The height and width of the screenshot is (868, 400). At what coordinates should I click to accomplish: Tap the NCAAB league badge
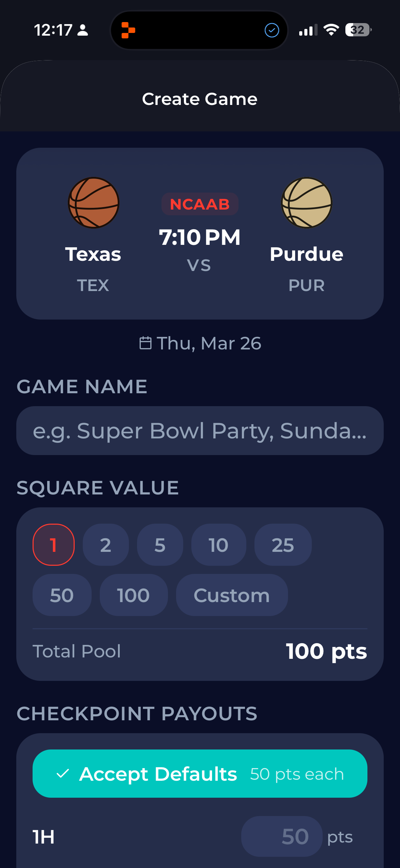click(200, 204)
